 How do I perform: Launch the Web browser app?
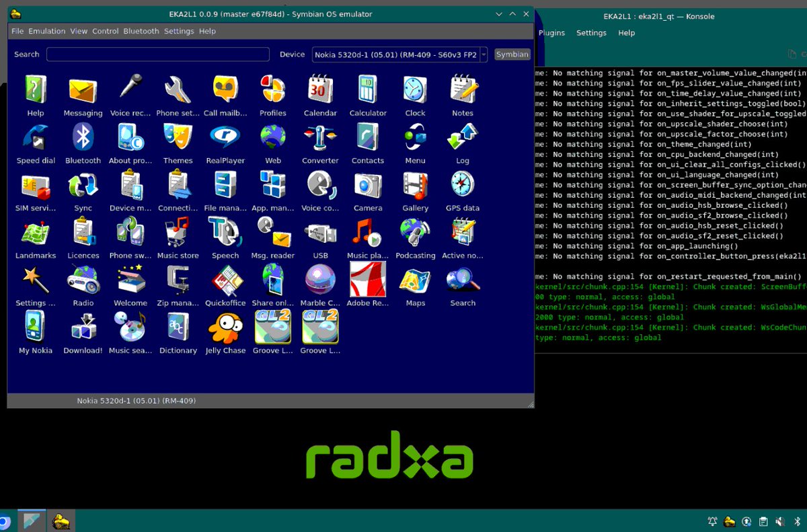[273, 137]
